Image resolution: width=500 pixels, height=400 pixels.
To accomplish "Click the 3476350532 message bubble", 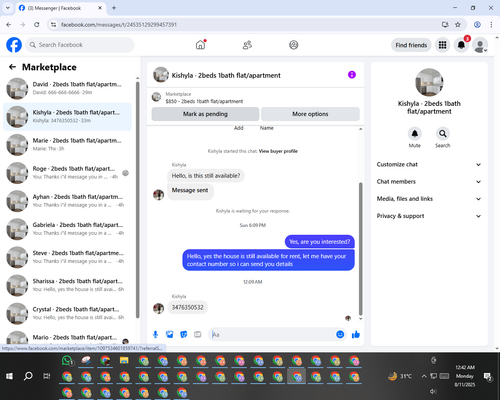I will coord(187,307).
